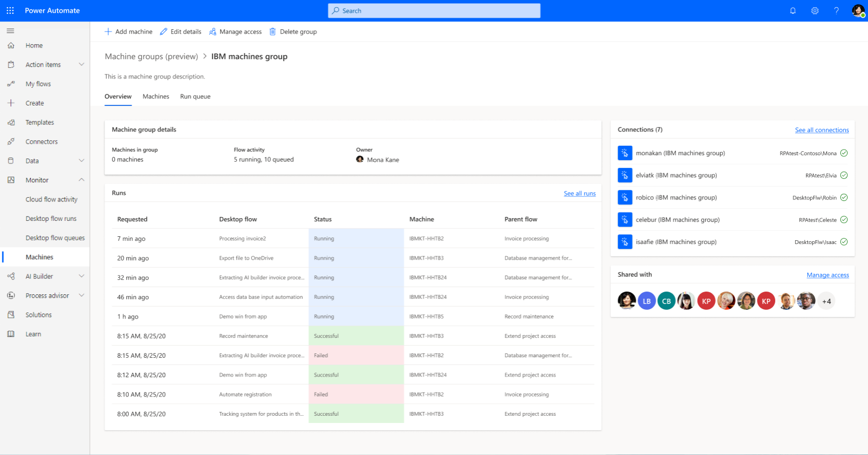Screen dimensions: 868x455
Task: Toggle the hamburger navigation menu
Action: click(10, 31)
